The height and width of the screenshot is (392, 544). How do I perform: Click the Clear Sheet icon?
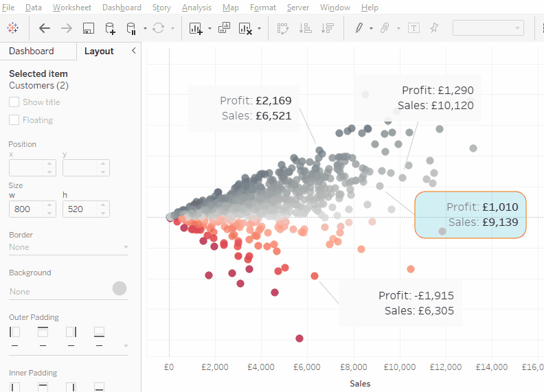[x=245, y=28]
